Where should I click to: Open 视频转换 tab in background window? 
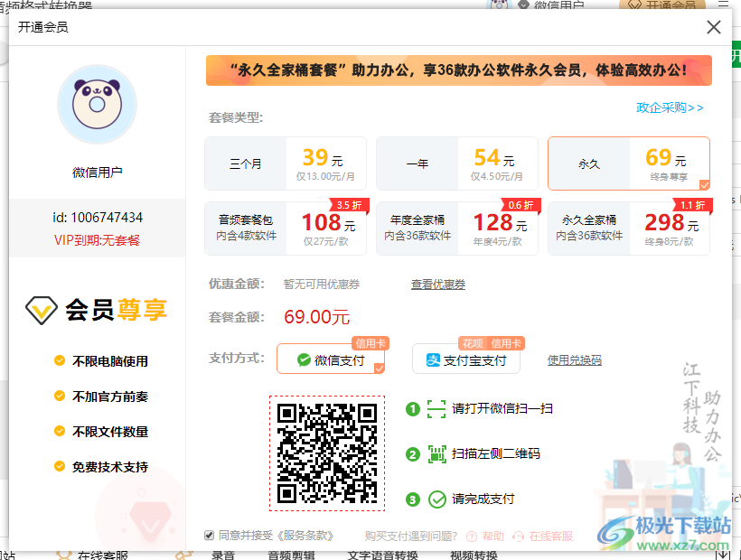(474, 555)
